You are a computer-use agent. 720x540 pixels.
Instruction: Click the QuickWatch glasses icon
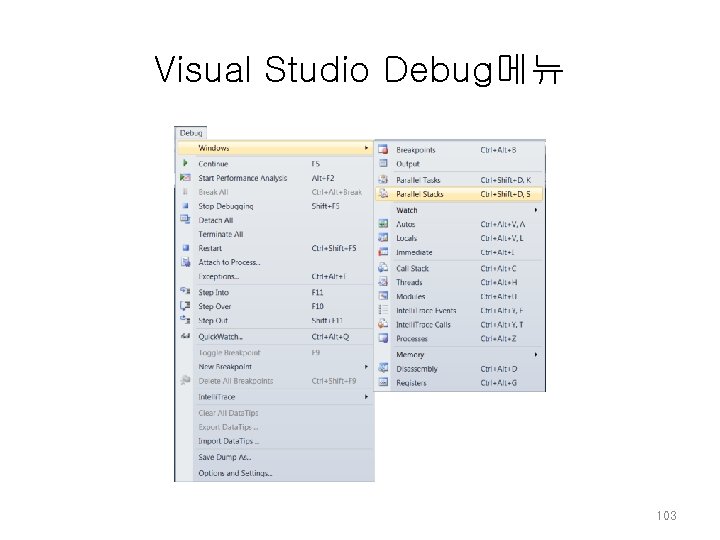tap(185, 336)
